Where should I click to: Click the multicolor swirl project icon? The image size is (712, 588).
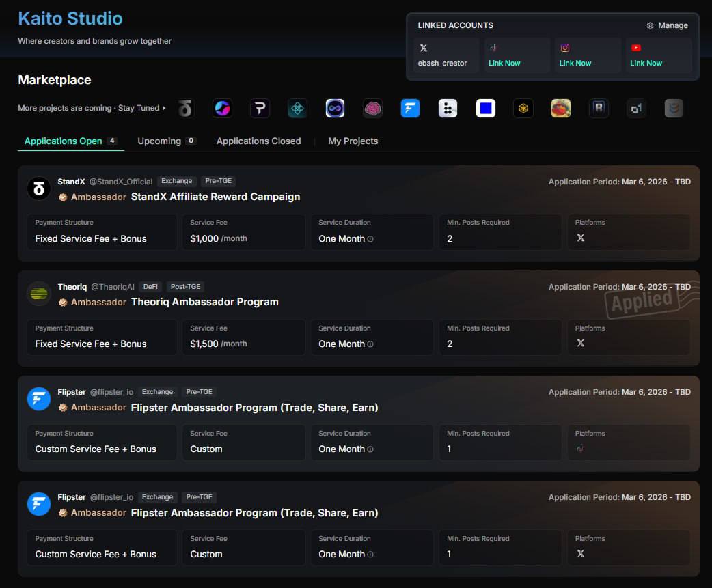[x=223, y=109]
